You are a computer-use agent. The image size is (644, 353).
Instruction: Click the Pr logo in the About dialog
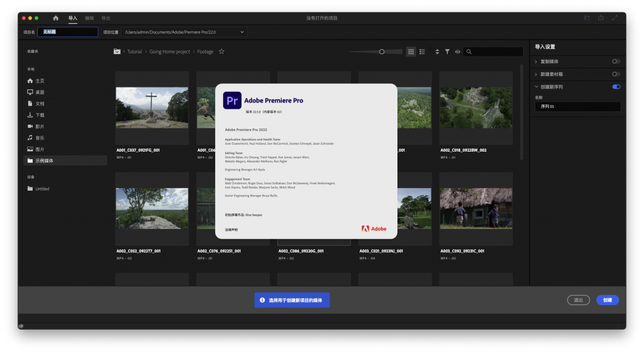coord(232,100)
